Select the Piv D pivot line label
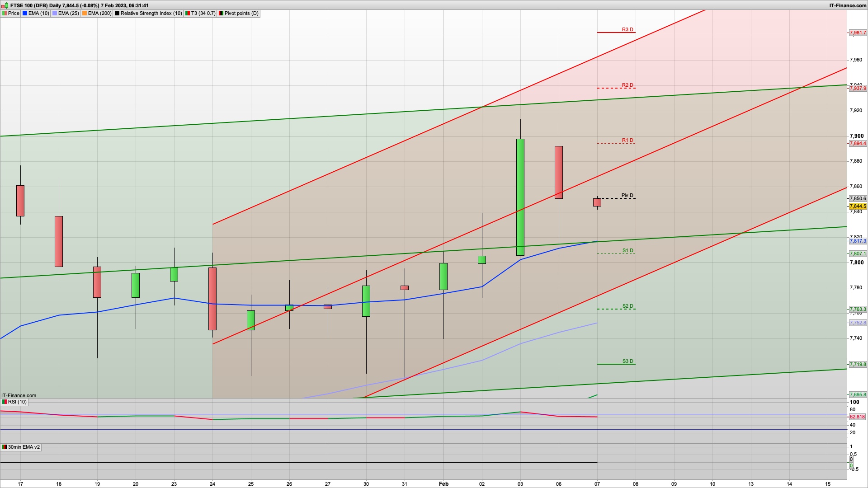Viewport: 868px width, 488px height. (627, 195)
